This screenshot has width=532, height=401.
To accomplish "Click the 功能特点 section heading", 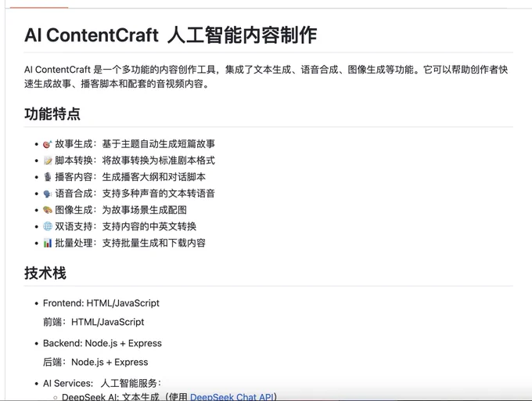I will [x=52, y=114].
